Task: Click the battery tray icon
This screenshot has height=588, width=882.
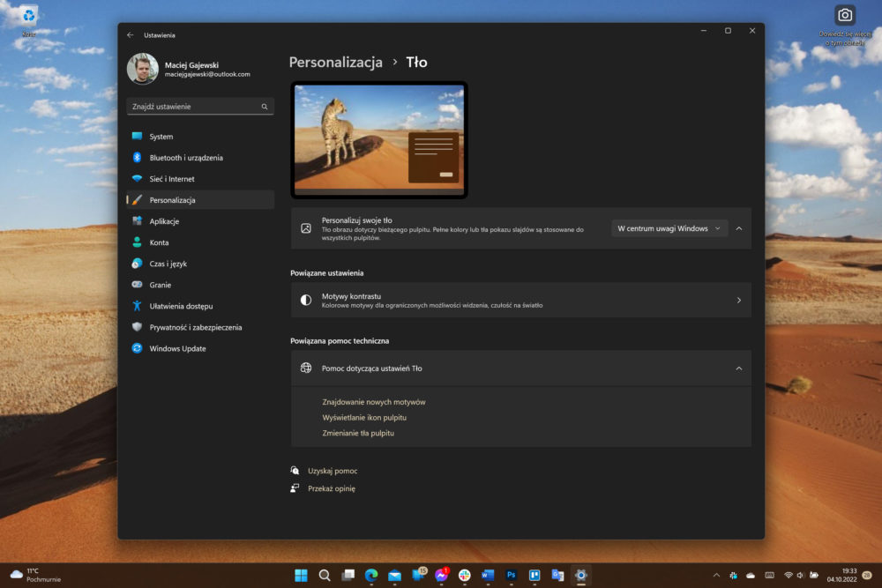Action: point(814,575)
